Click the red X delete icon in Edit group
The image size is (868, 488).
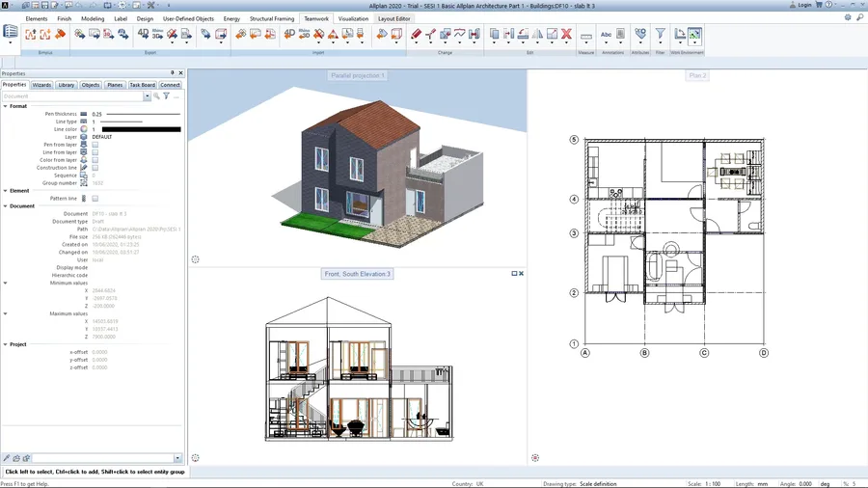click(566, 35)
